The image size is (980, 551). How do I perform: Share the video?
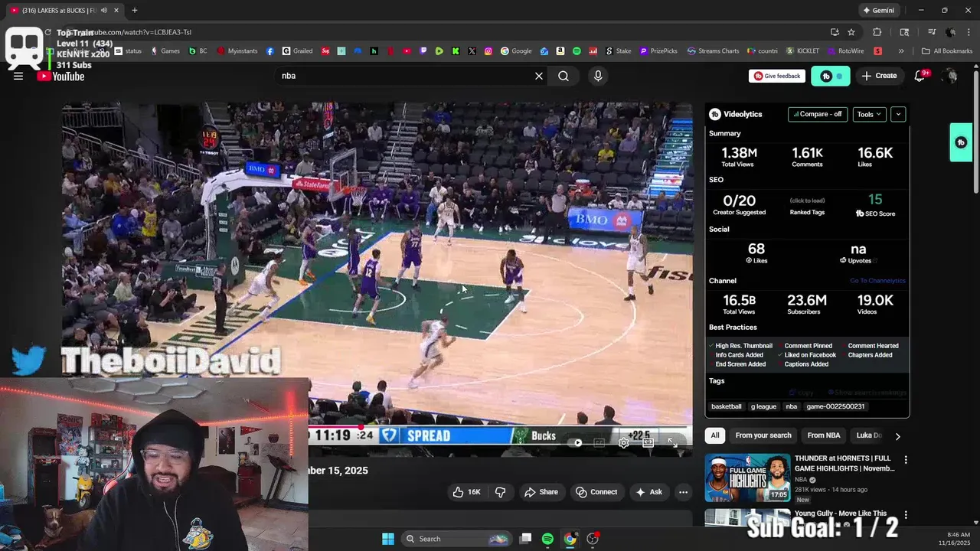coord(541,492)
